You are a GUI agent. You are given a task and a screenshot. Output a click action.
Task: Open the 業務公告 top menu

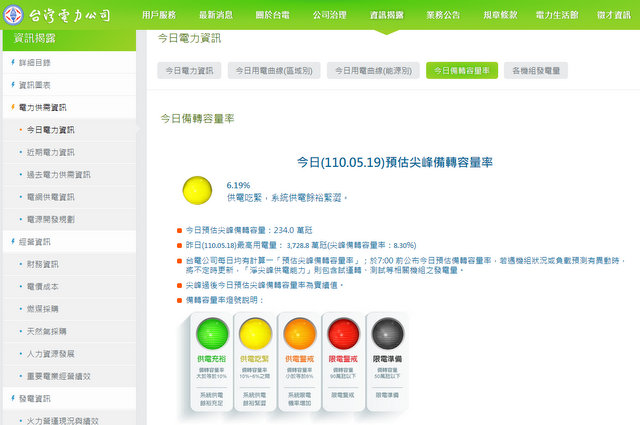(x=443, y=15)
